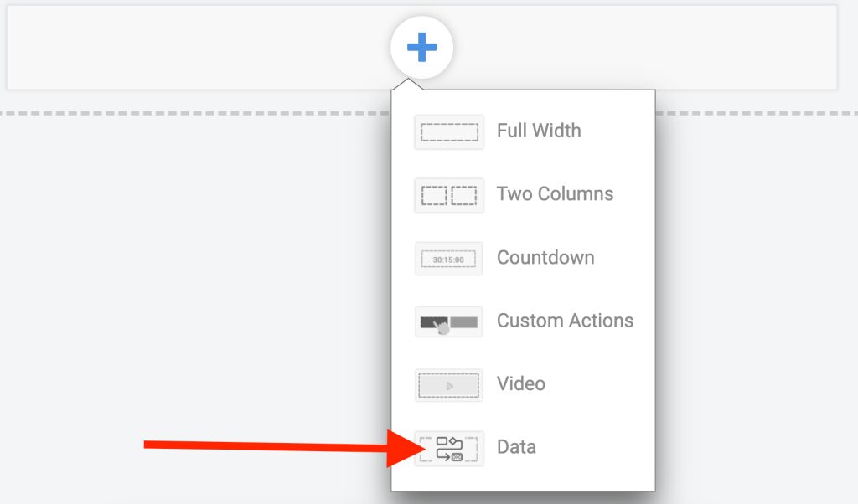Click the hand cursor in Custom Actions icon
This screenshot has height=504, width=858.
click(441, 327)
